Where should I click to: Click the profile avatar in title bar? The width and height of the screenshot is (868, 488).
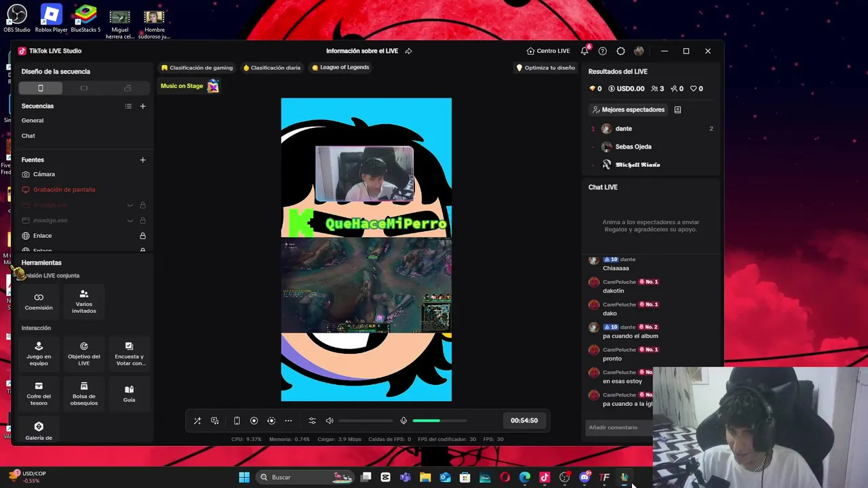639,51
